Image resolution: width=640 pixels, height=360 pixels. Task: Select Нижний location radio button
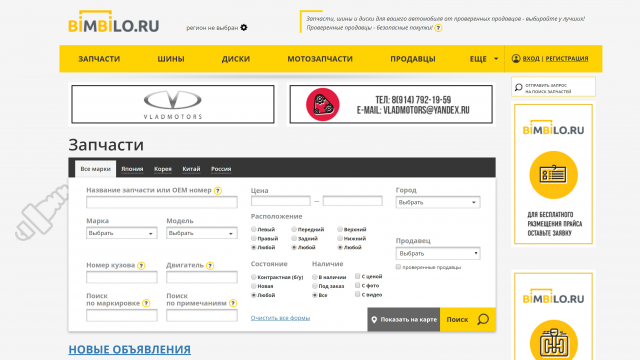(x=340, y=238)
